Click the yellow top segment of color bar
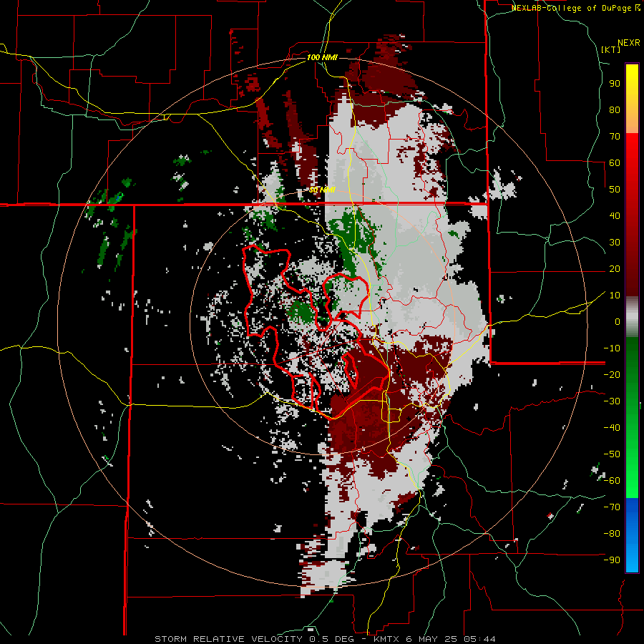This screenshot has height=644, width=644. [x=632, y=99]
